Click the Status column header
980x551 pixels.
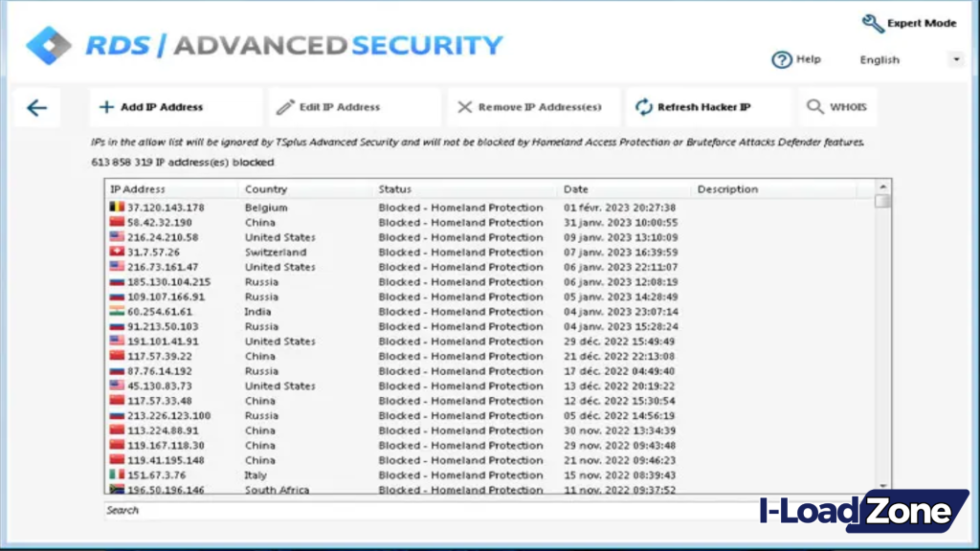tap(394, 188)
